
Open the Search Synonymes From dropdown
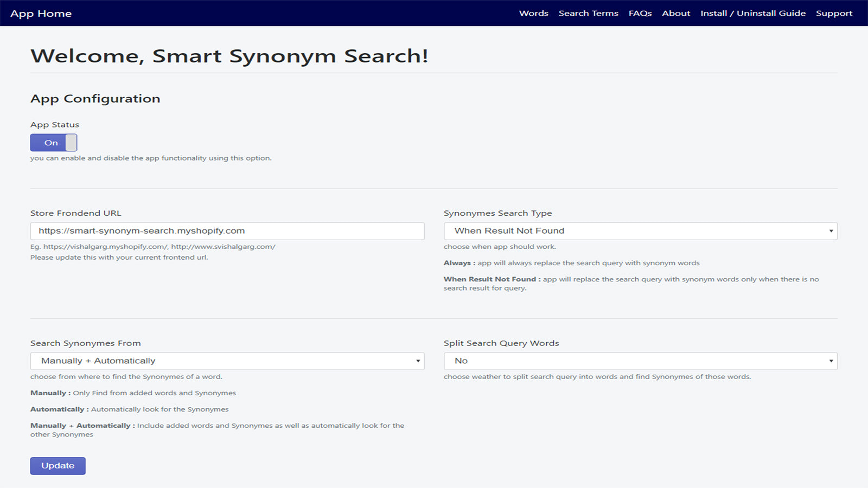(x=227, y=361)
